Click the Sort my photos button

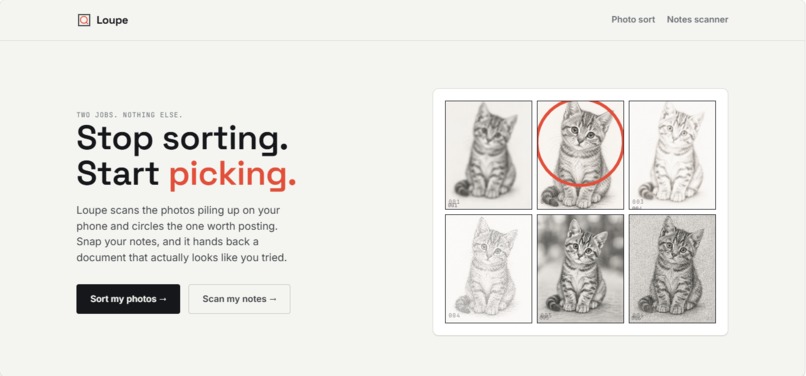click(128, 299)
